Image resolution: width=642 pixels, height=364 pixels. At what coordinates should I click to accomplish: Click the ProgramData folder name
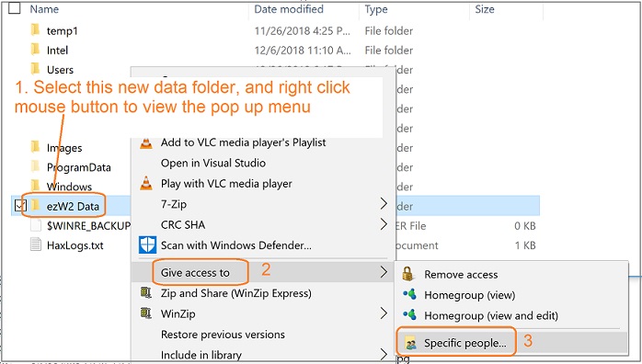pyautogui.click(x=78, y=167)
